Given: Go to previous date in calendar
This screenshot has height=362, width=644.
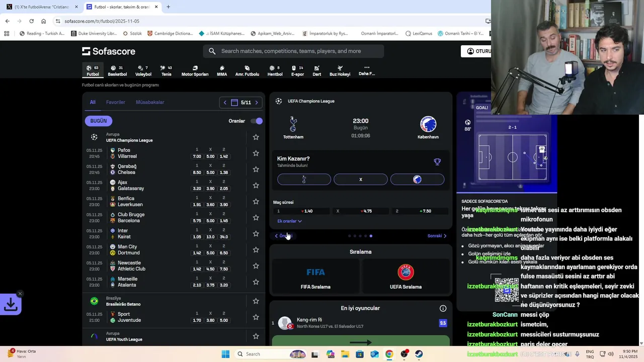Looking at the screenshot, I should pyautogui.click(x=225, y=103).
